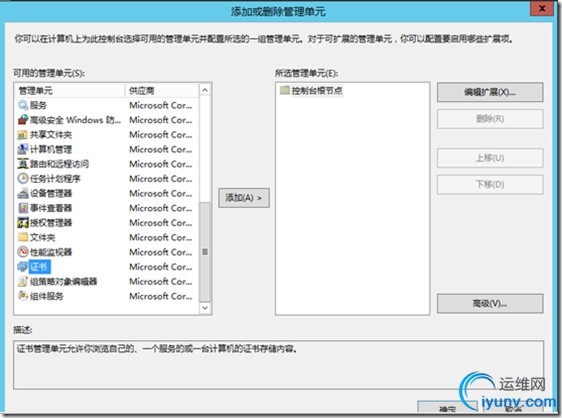562x418 pixels.
Task: Click Microsoft Cor... vendor in 证书 row
Action: coord(161,267)
